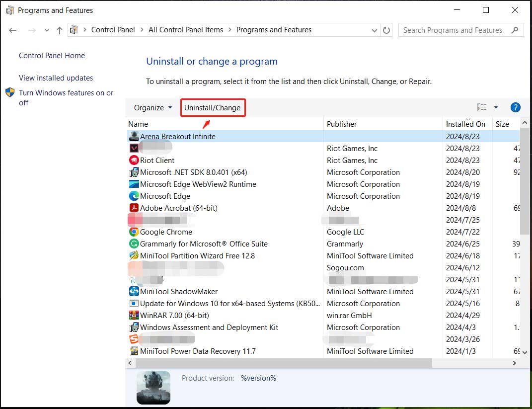Click the Edge WebView2 Runtime icon

coord(134,184)
